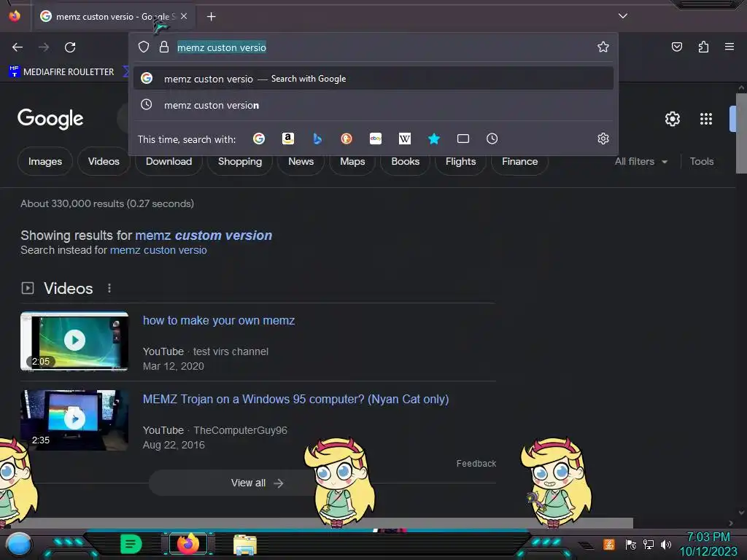747x560 pixels.
Task: Go to the Google logo homepage
Action: (x=50, y=119)
